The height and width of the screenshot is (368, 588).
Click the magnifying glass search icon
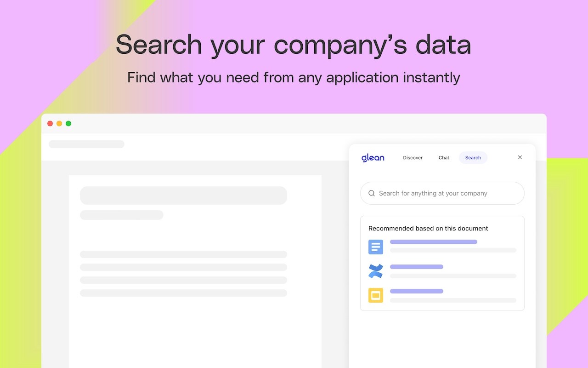click(x=372, y=193)
